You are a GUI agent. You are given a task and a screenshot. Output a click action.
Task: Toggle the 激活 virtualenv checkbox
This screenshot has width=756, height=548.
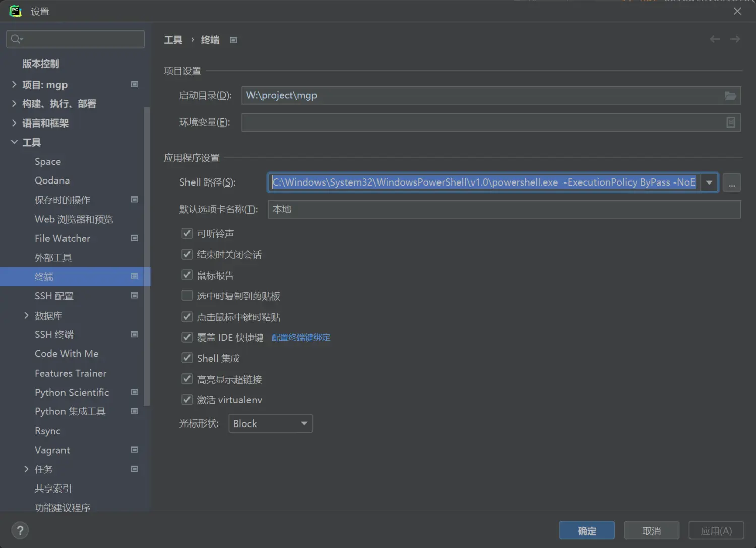187,400
